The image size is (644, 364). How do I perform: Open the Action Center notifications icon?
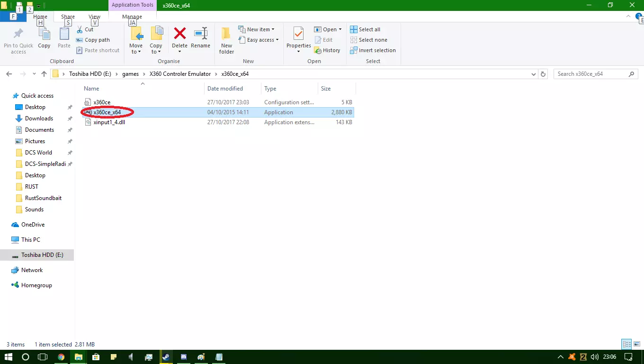point(628,357)
